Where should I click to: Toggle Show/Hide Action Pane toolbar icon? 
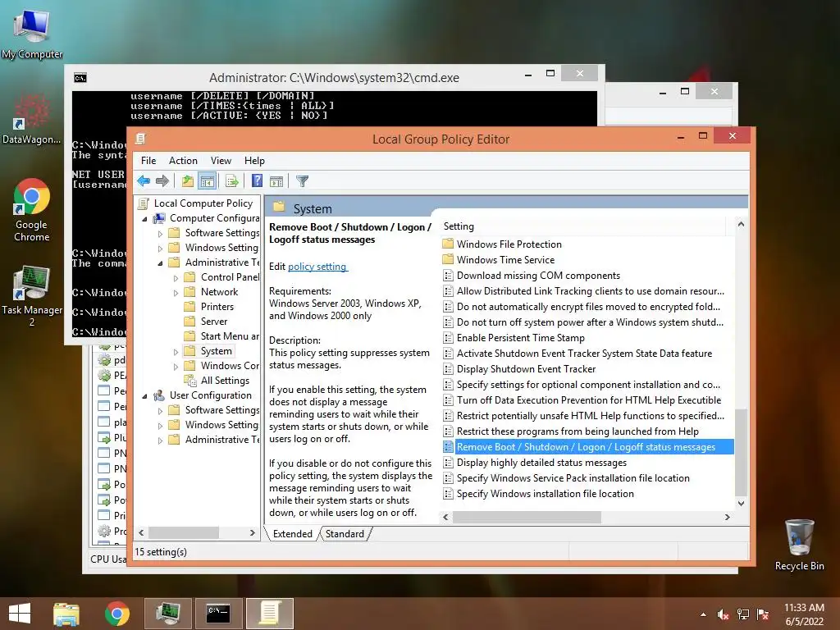(x=276, y=181)
